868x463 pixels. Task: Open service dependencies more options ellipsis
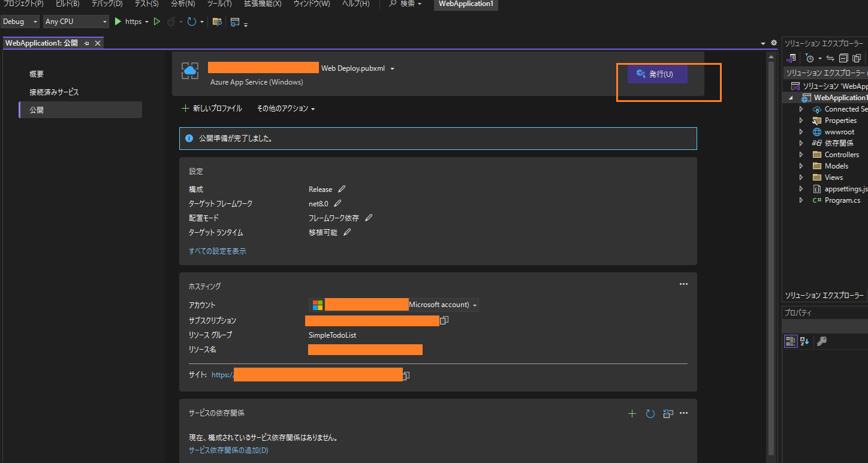tap(683, 413)
